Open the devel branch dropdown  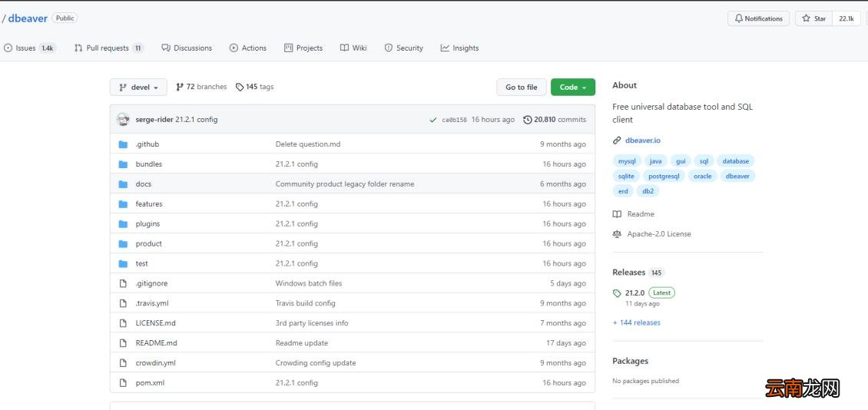[x=138, y=88]
